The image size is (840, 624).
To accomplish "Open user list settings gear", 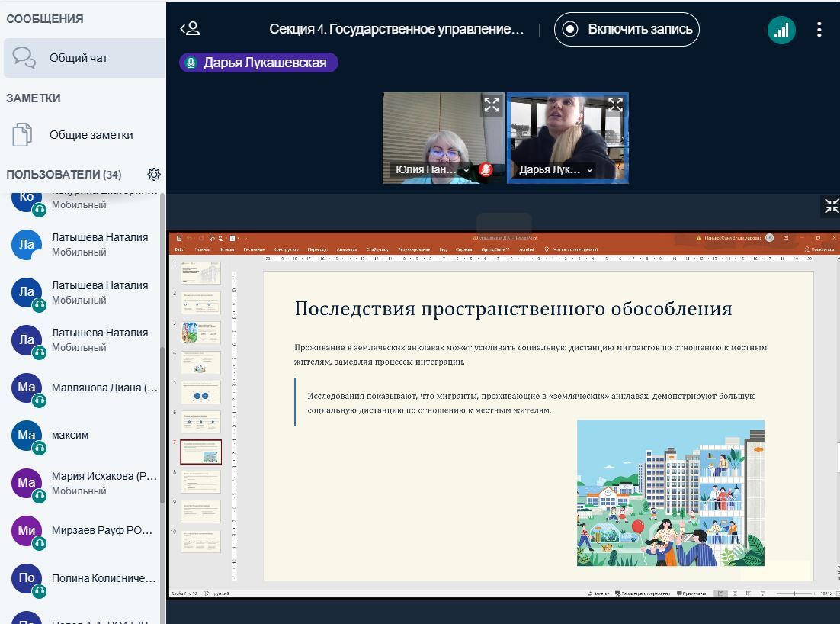I will pos(154,174).
